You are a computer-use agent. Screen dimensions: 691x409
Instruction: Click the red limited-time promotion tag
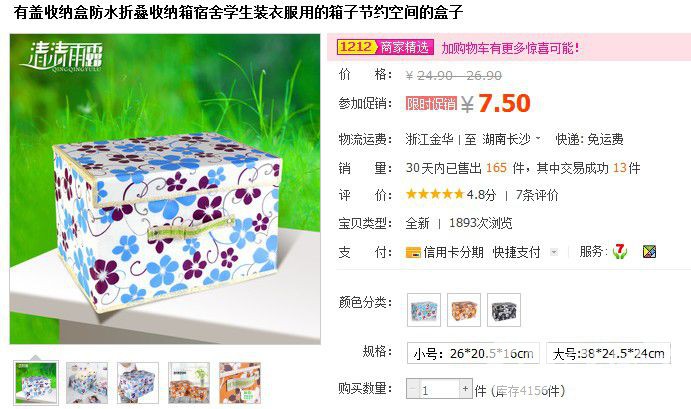(431, 104)
